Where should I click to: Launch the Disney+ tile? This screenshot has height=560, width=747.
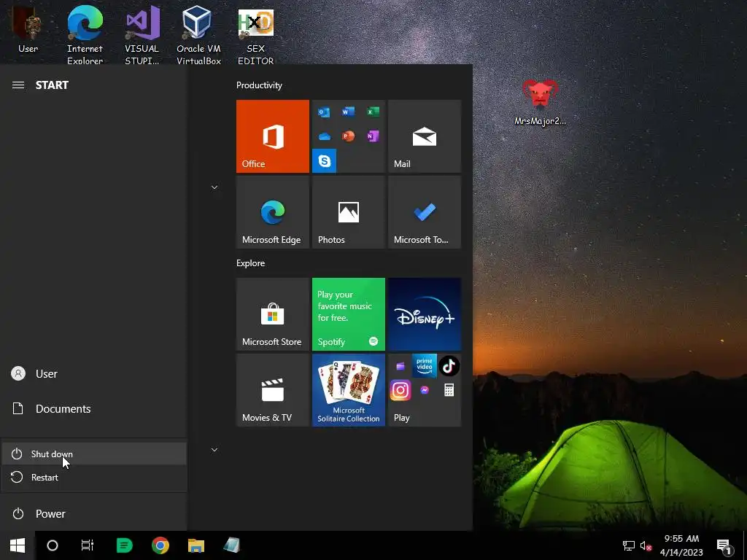coord(425,314)
